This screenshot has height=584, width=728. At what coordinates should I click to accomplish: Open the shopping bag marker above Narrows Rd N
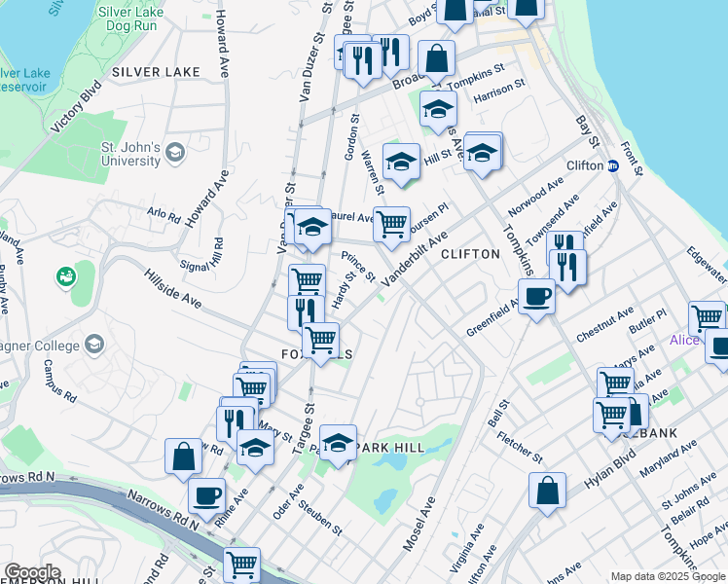(183, 456)
